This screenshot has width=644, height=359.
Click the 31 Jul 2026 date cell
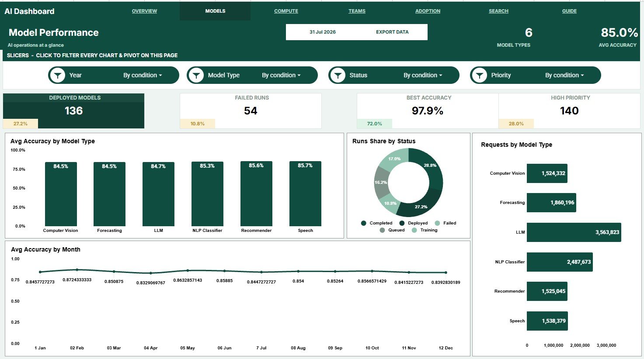[323, 32]
